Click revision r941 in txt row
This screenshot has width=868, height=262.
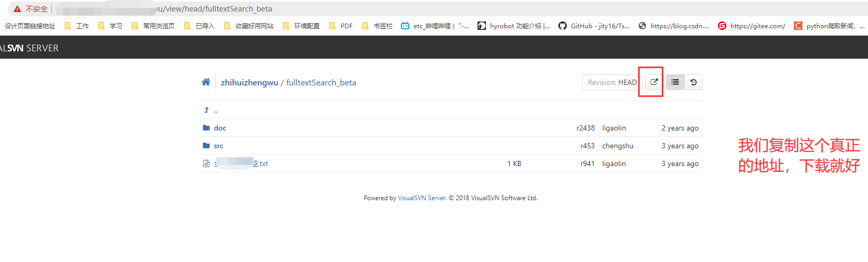tap(588, 163)
